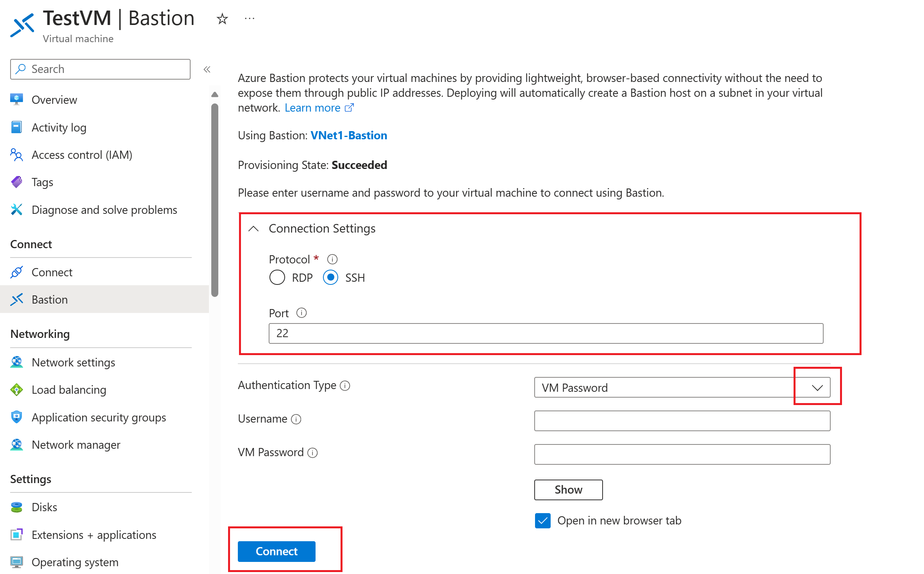924x574 pixels.
Task: Click Show to reveal VM password
Action: coord(568,489)
